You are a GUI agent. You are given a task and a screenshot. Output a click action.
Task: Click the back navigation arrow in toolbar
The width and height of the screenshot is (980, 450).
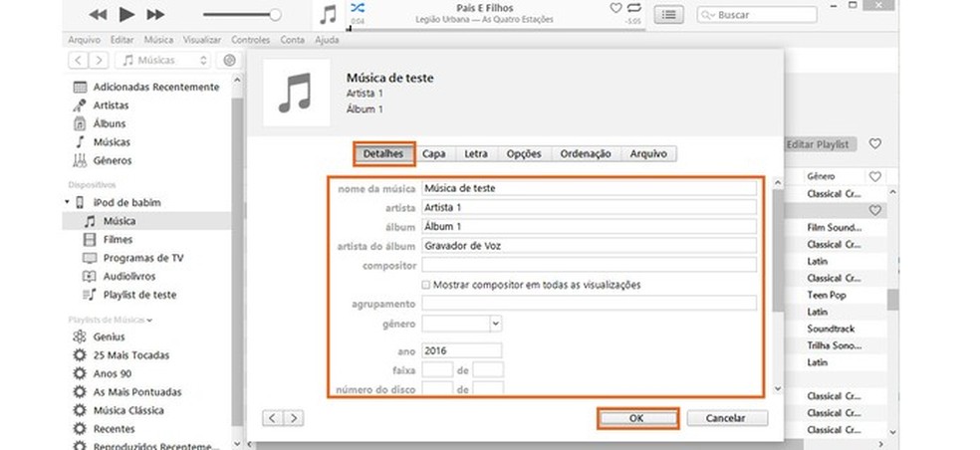pyautogui.click(x=78, y=60)
